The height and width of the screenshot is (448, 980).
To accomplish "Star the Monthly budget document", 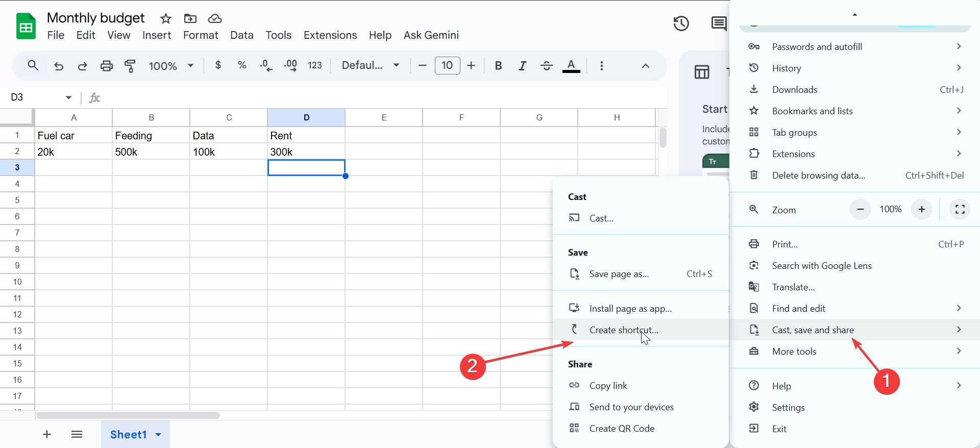I will tap(166, 19).
